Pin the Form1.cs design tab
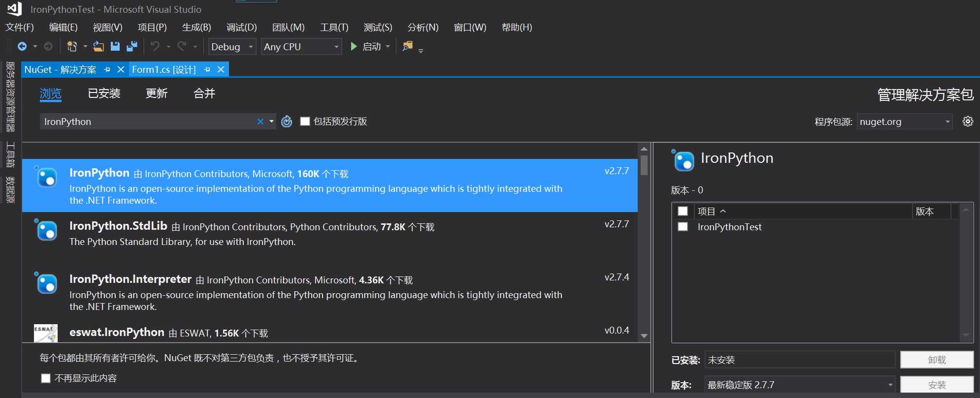Screen dimensions: 980x398 pyautogui.click(x=207, y=70)
